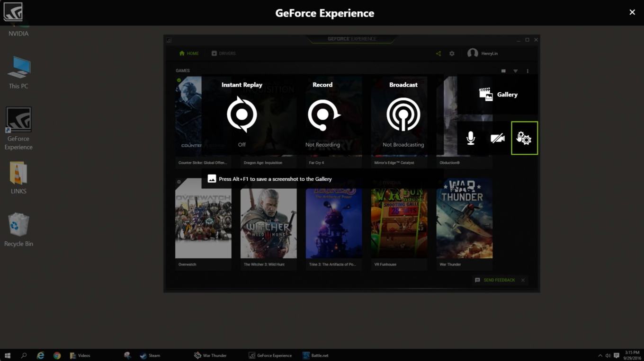The image size is (644, 361).
Task: Select the Dragon Age: Inquisition label
Action: (x=263, y=163)
